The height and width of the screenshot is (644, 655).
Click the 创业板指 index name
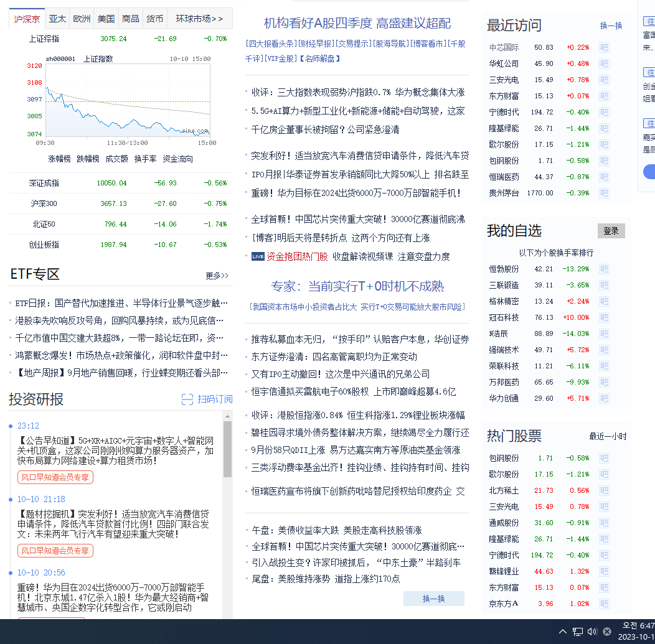click(x=44, y=245)
